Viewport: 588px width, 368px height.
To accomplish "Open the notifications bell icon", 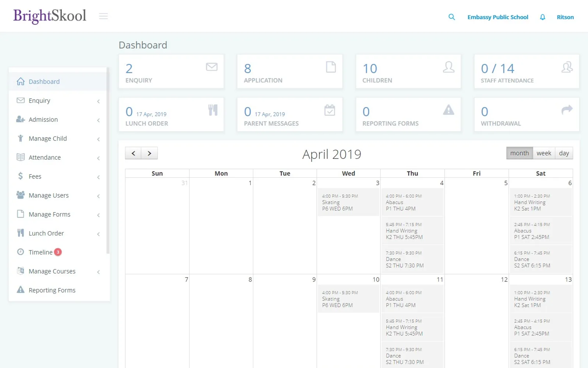I will (x=542, y=17).
